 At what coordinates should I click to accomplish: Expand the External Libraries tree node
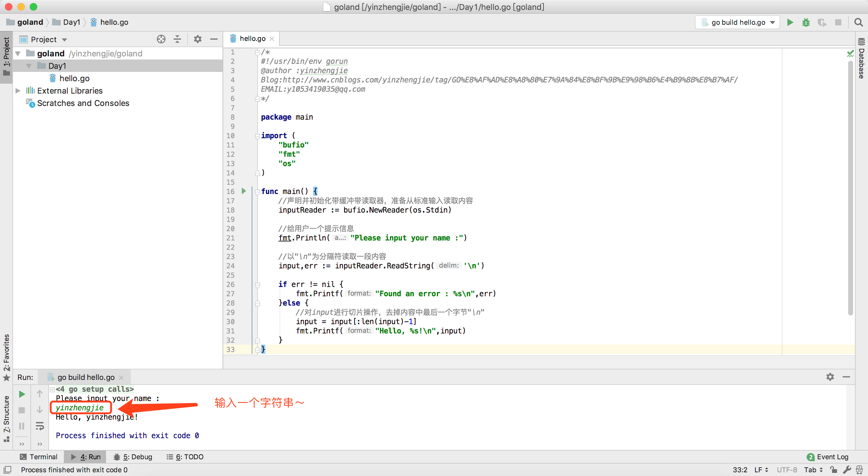(x=18, y=90)
